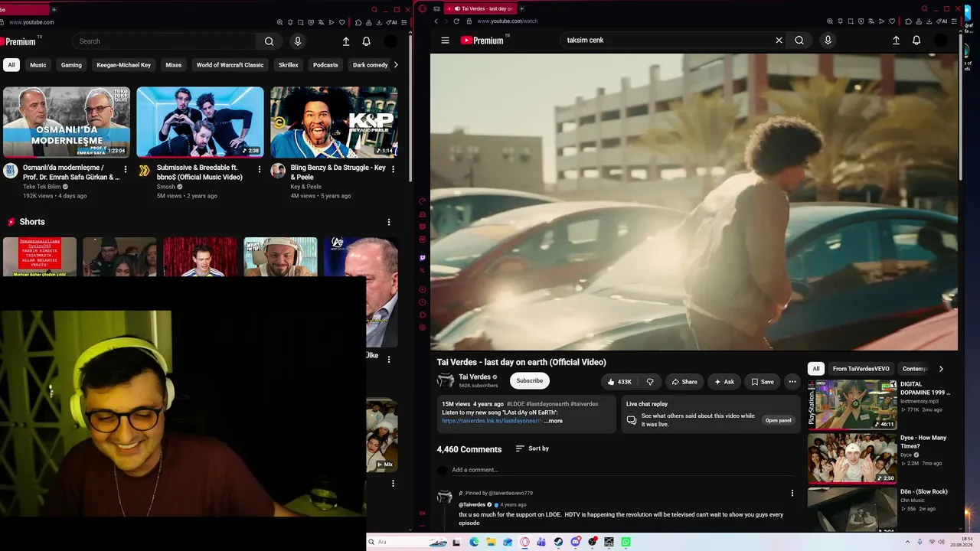Open options for the Submissive & Breedable video
Viewport: 980px width, 551px height.
(x=259, y=169)
